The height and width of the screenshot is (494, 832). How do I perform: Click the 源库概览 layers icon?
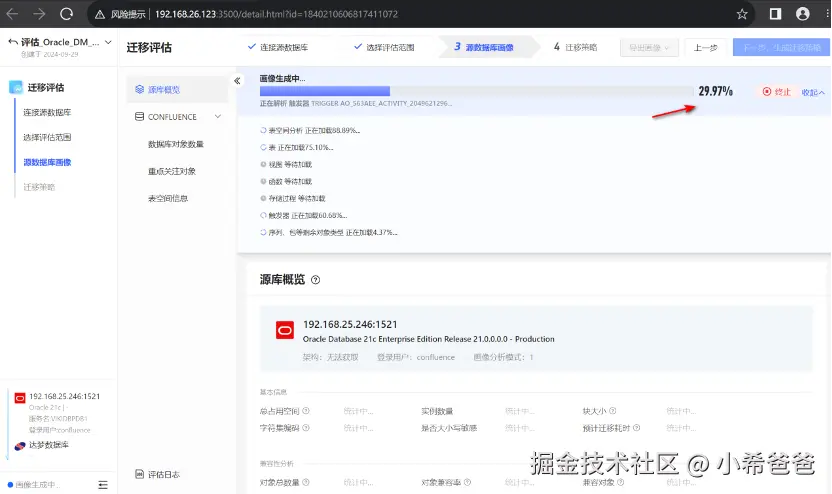pyautogui.click(x=140, y=89)
